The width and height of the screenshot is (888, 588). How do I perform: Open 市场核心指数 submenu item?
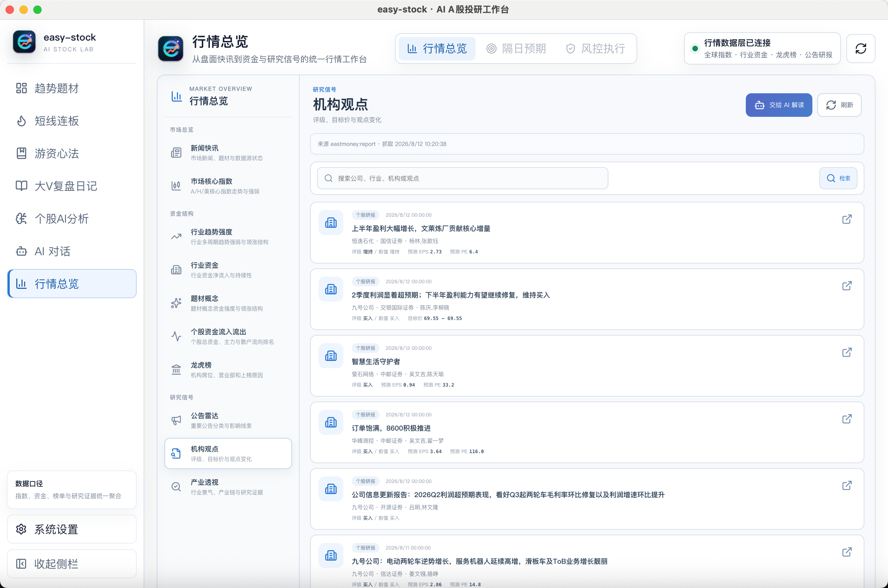pyautogui.click(x=228, y=186)
